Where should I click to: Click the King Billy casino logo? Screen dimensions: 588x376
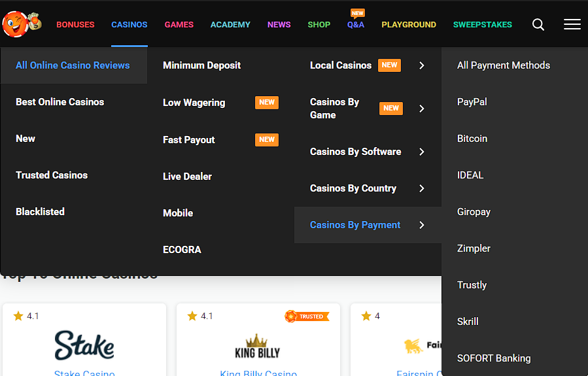pyautogui.click(x=258, y=347)
